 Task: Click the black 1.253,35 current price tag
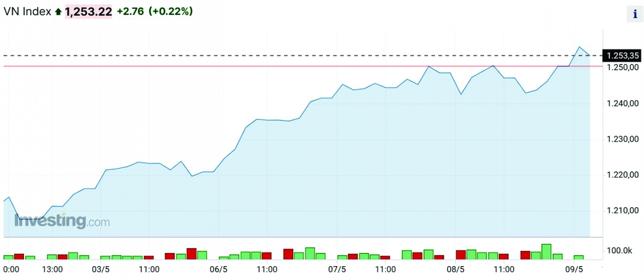(623, 55)
